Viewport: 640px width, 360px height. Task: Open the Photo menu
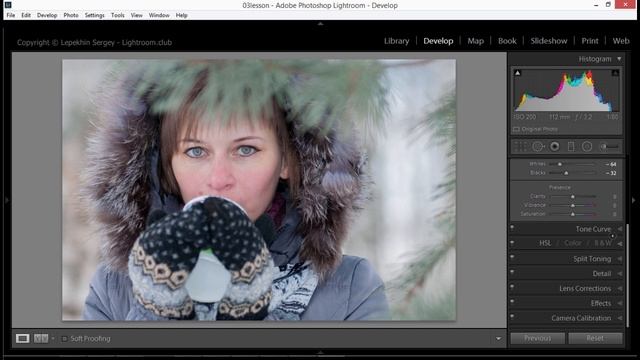click(71, 15)
